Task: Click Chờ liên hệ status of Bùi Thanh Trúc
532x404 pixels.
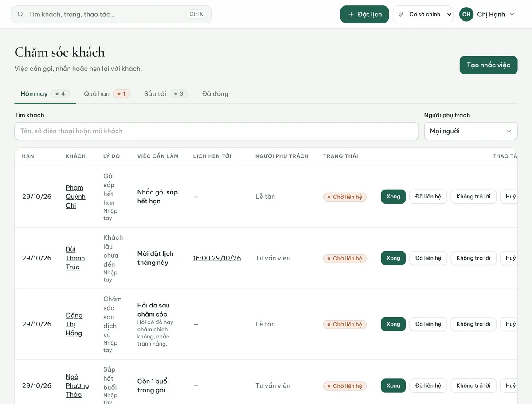Action: (x=344, y=259)
